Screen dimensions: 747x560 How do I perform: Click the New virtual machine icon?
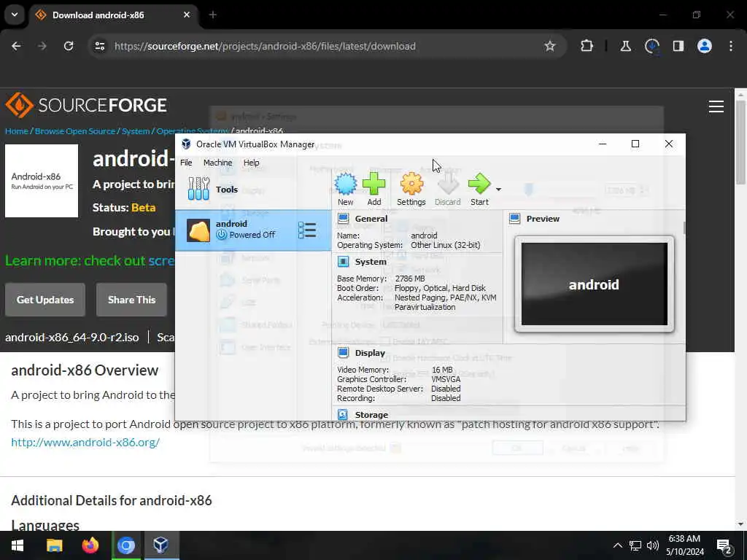point(345,184)
